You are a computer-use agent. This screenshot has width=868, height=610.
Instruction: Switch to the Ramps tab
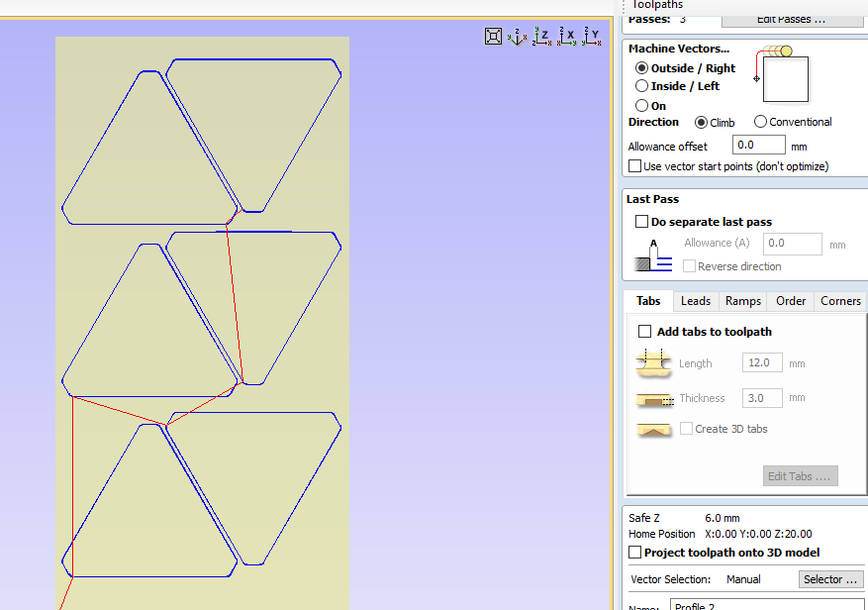[x=743, y=301]
